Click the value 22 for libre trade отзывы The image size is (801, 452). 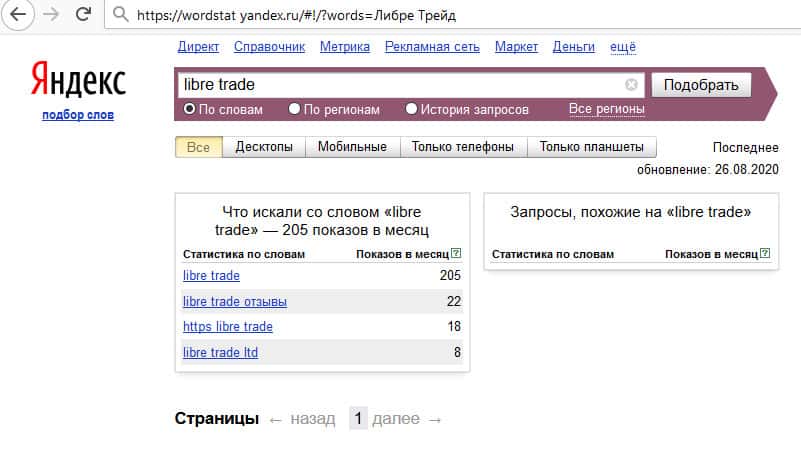click(x=454, y=302)
